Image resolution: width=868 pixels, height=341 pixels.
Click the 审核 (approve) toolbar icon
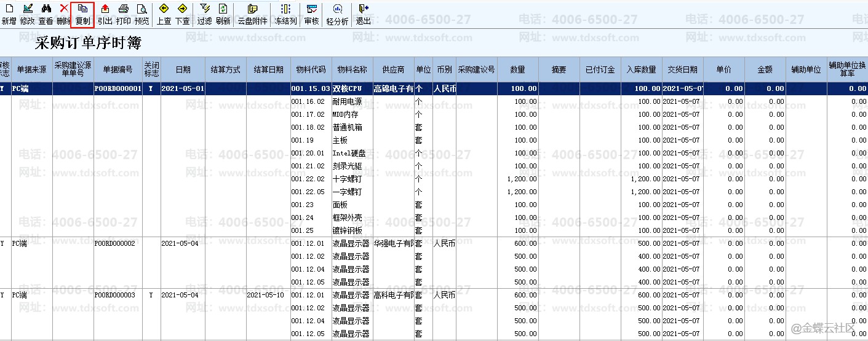[312, 14]
